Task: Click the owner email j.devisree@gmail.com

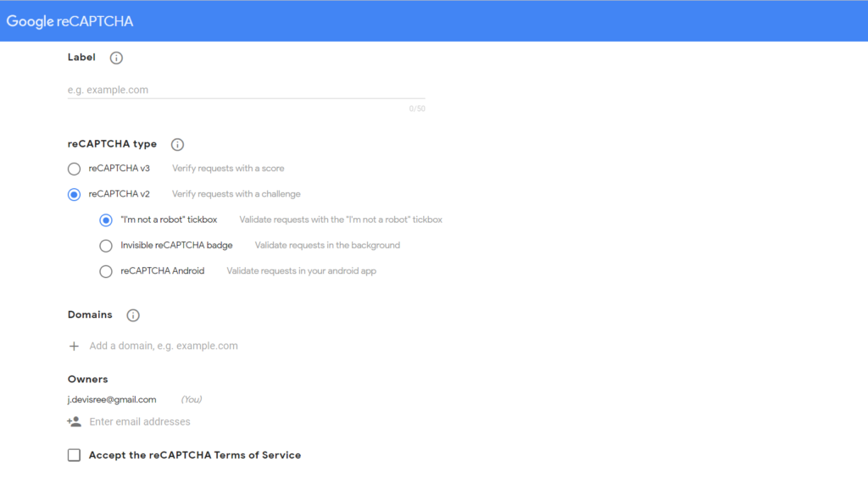Action: (x=112, y=399)
